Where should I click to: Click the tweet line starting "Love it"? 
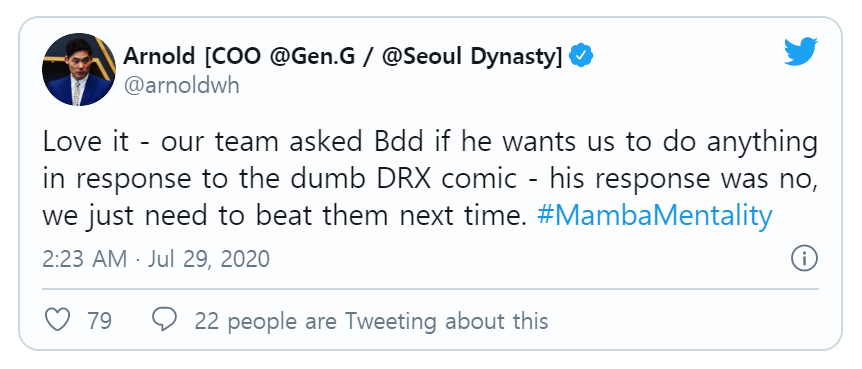[x=430, y=142]
